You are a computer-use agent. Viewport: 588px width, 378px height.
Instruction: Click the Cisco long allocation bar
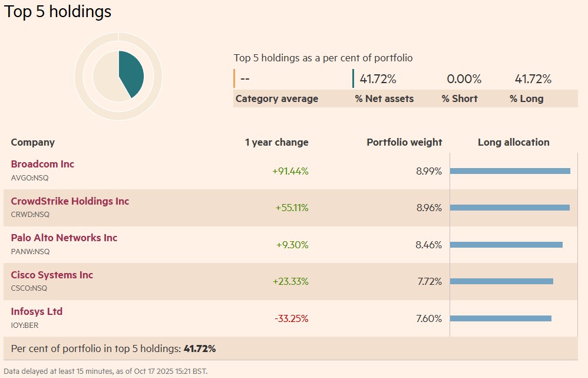[x=501, y=281]
